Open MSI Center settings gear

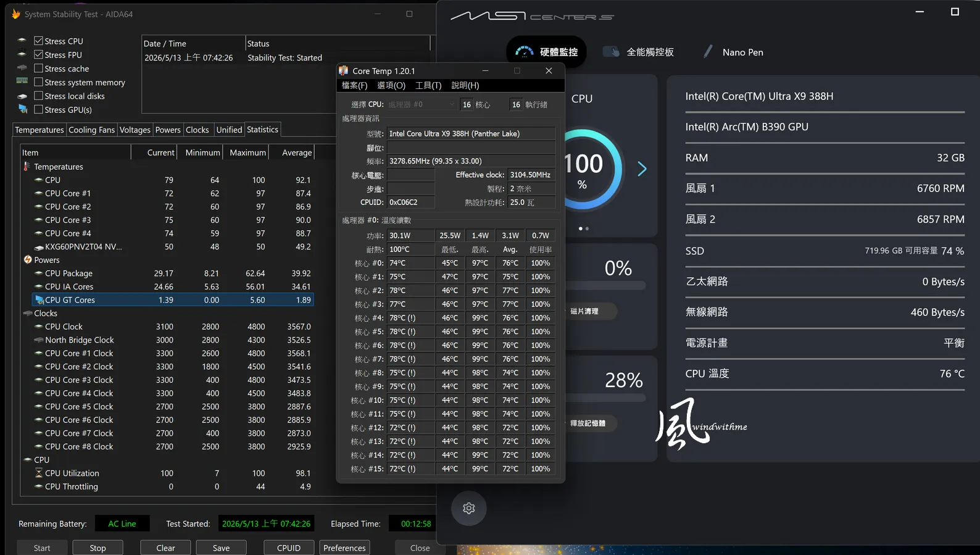469,508
